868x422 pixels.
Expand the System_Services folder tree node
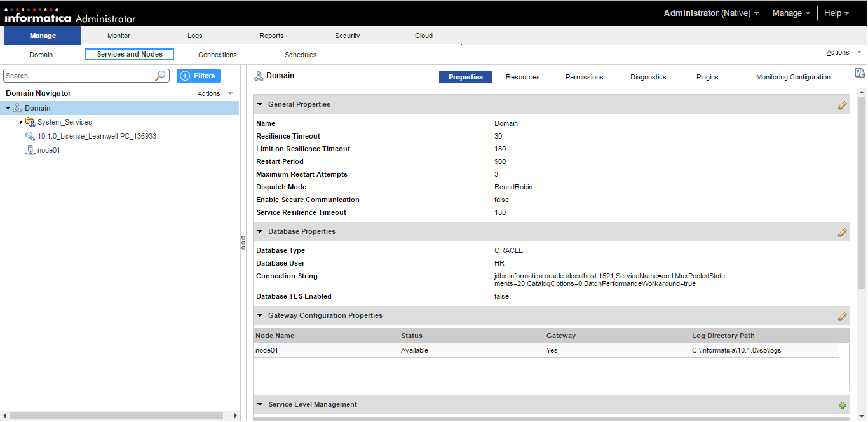21,122
